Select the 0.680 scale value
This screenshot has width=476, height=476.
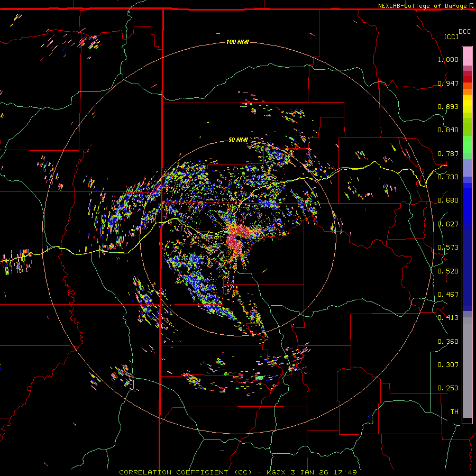(448, 200)
